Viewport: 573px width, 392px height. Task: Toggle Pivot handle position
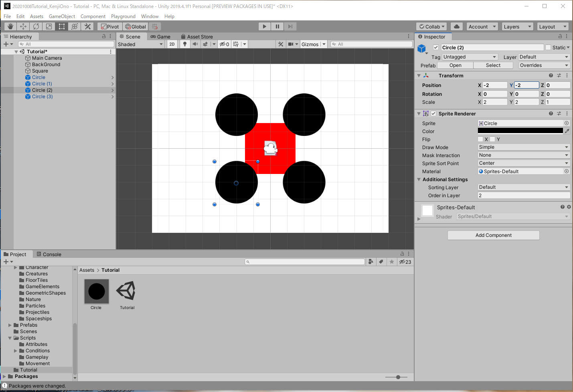point(110,26)
